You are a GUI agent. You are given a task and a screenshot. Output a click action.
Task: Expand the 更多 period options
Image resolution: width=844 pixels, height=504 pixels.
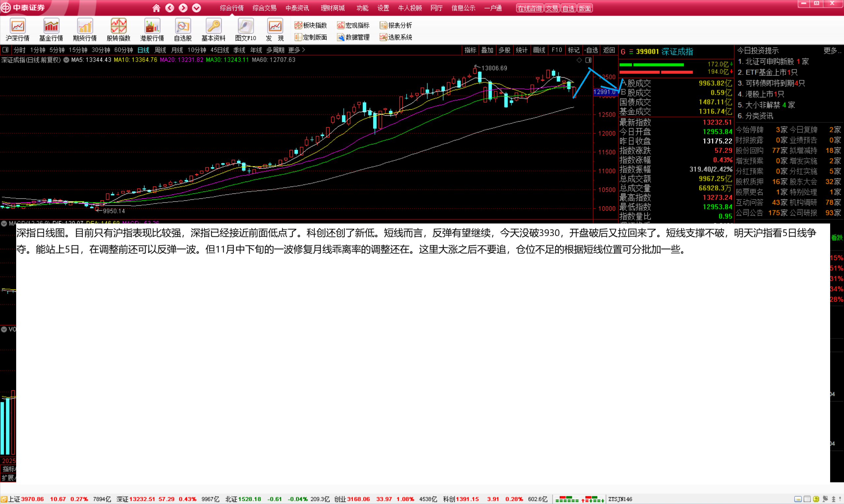coord(296,50)
